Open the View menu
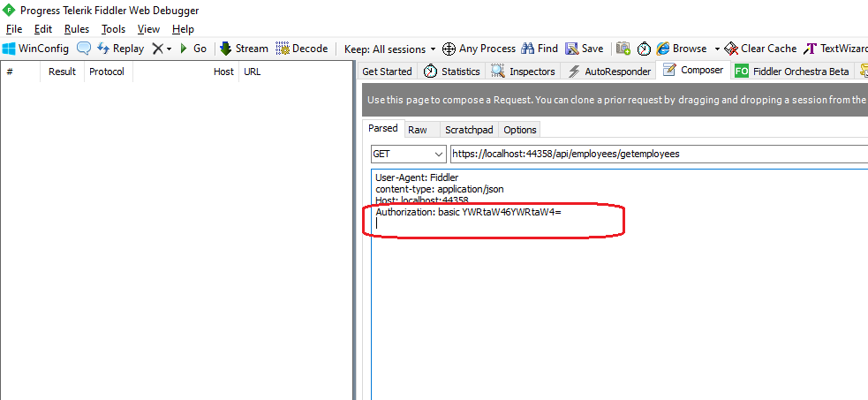The width and height of the screenshot is (868, 400). point(148,29)
